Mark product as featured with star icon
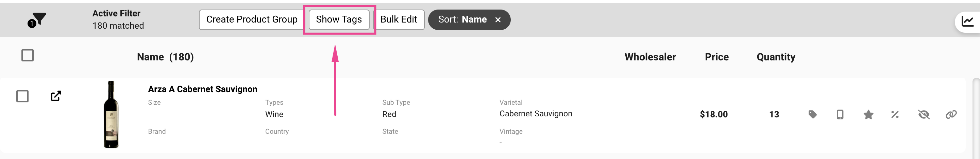This screenshot has width=980, height=159. tap(868, 114)
